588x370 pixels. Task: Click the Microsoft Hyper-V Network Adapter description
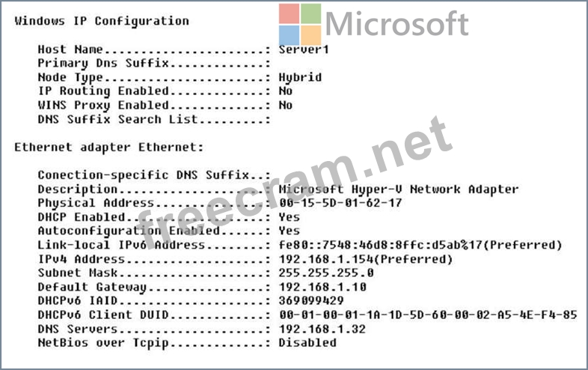coord(399,189)
